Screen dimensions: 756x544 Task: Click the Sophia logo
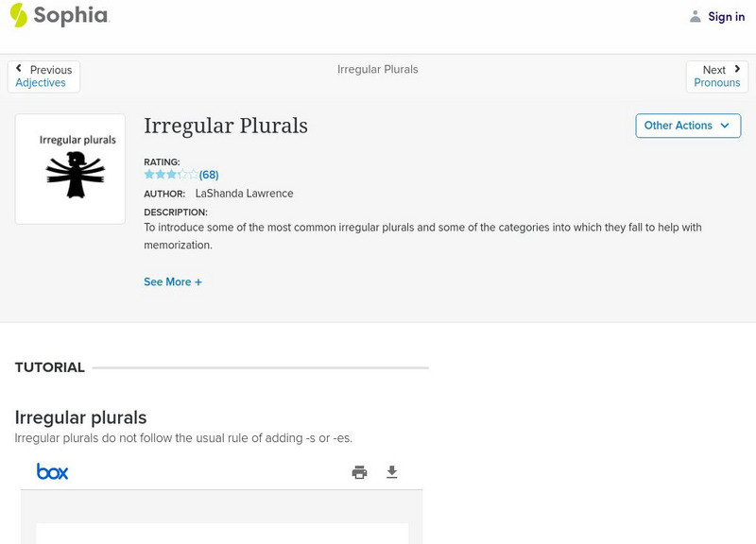pyautogui.click(x=59, y=15)
